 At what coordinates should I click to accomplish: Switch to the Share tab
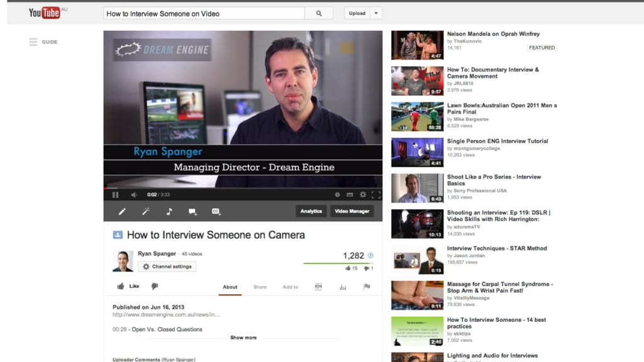(x=260, y=287)
